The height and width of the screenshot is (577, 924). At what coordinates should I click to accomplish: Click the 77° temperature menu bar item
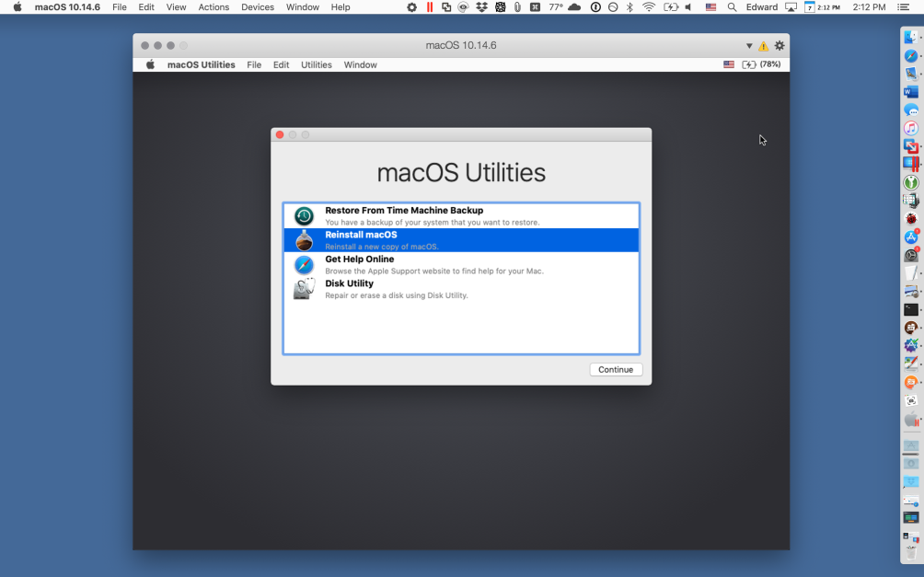(556, 7)
